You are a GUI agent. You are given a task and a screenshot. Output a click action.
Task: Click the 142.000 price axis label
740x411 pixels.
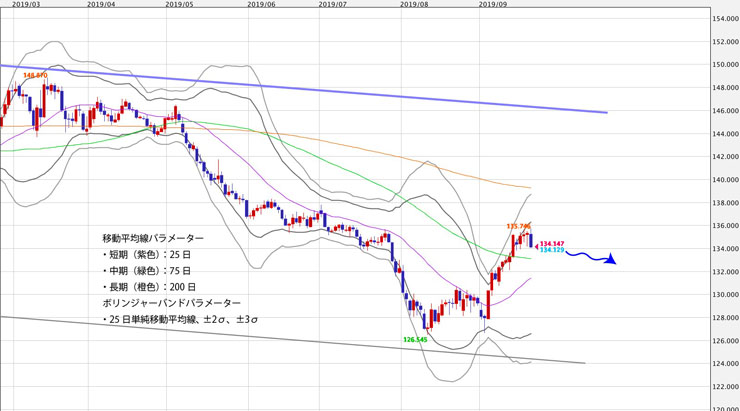[726, 157]
